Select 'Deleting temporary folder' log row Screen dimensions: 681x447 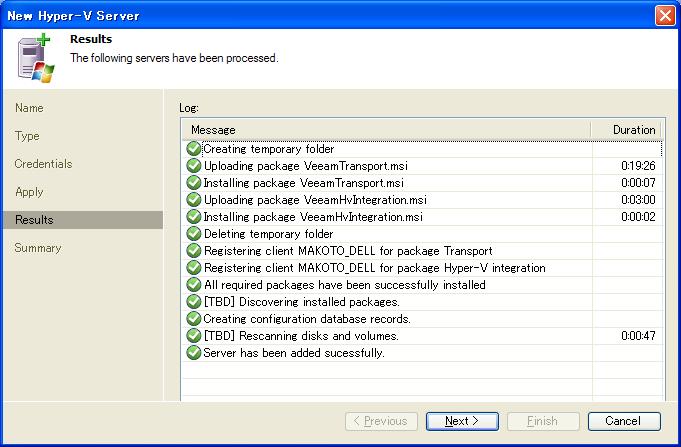click(x=423, y=234)
